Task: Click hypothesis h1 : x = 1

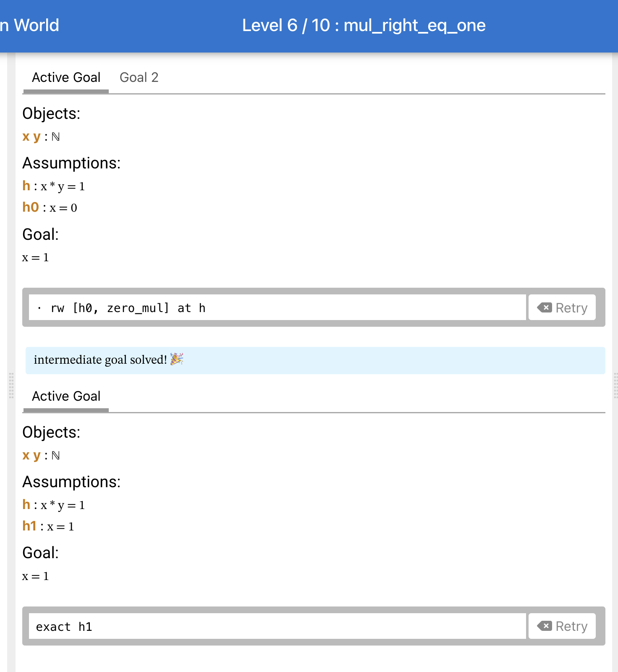Action: tap(48, 526)
